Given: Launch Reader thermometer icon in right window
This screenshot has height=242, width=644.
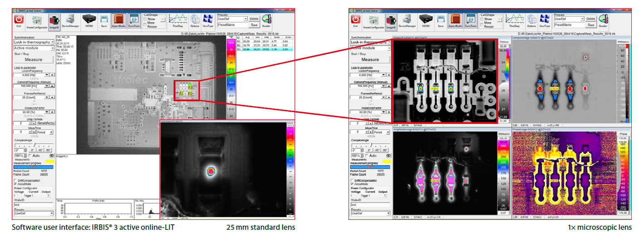Looking at the screenshot, I should click(x=603, y=21).
